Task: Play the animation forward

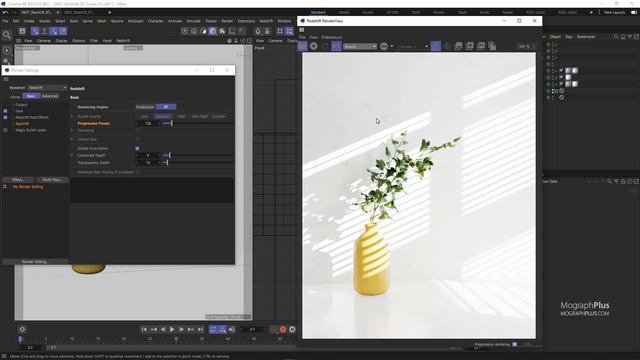Action: click(172, 329)
